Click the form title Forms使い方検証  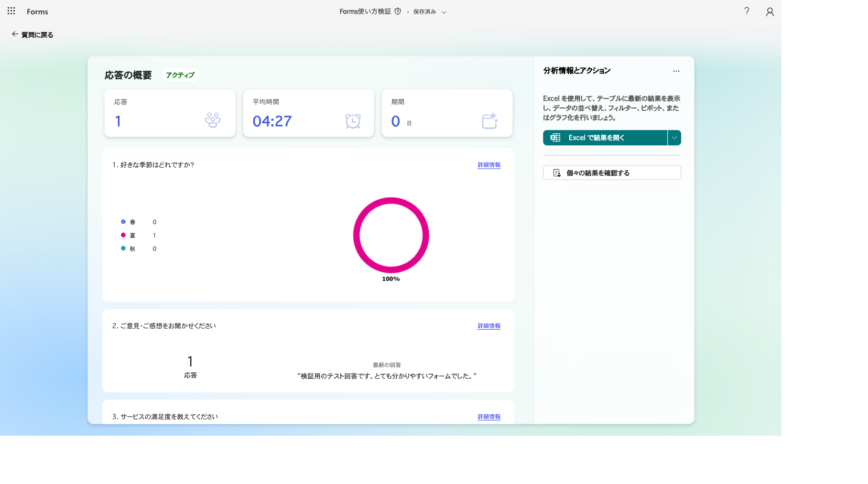click(365, 11)
